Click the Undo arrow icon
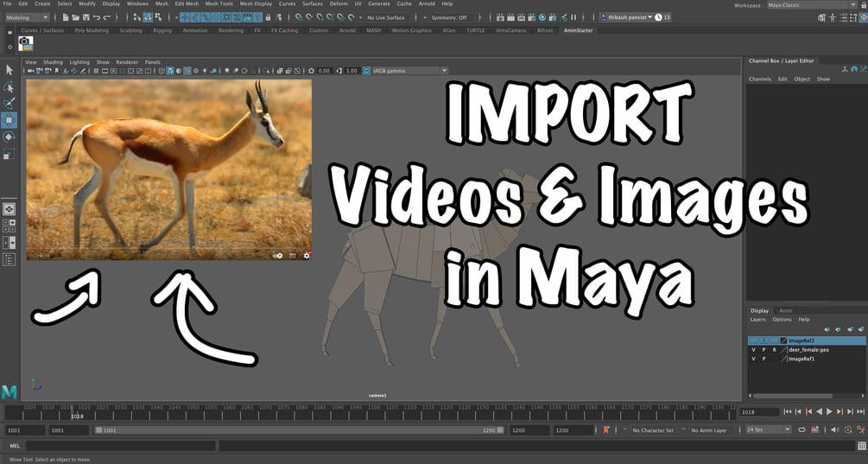868x464 pixels. pos(97,18)
